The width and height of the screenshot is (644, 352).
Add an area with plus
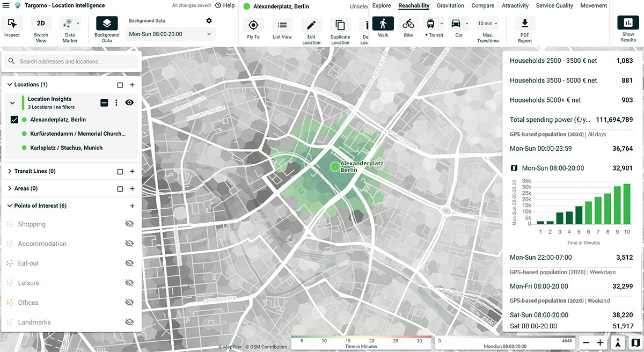132,189
